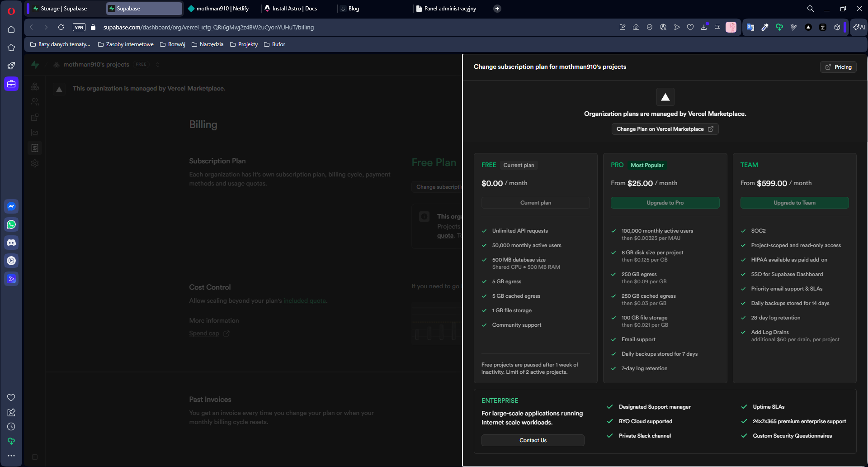Click the Upgrade to Team button
Image resolution: width=868 pixels, height=467 pixels.
[794, 203]
